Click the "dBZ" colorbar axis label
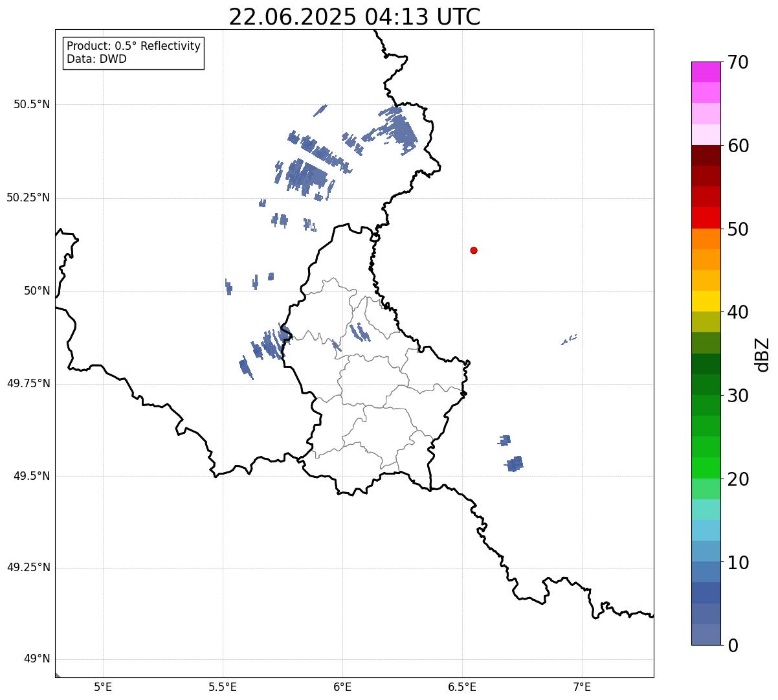The image size is (778, 700). pos(762,354)
